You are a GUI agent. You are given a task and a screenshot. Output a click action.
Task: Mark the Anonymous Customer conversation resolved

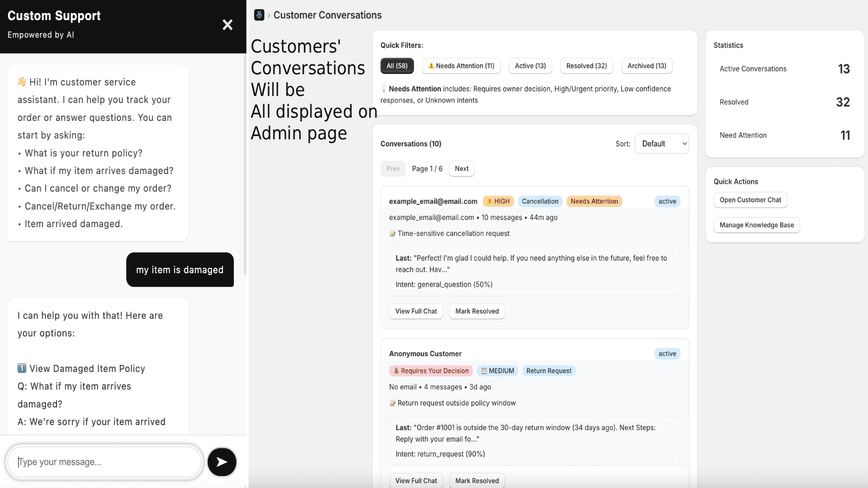(x=476, y=480)
